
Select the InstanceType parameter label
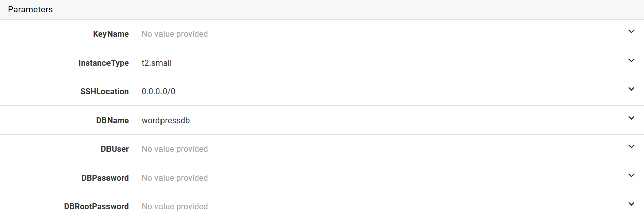pyautogui.click(x=103, y=63)
